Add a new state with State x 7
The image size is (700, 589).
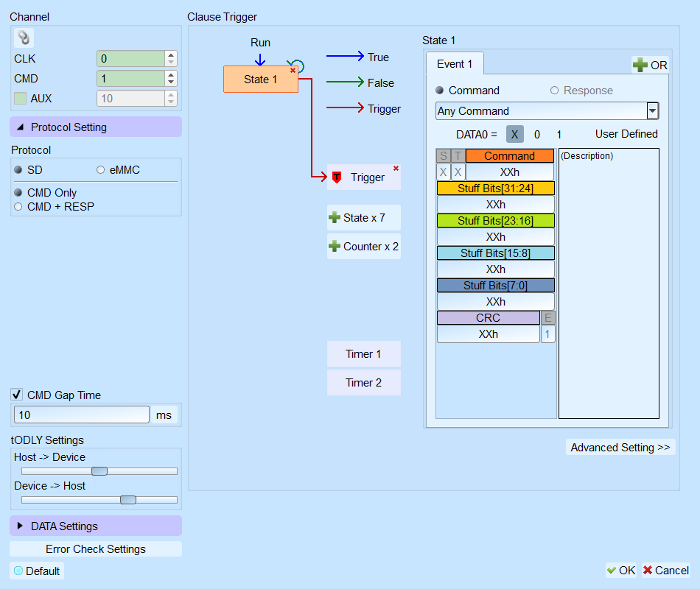coord(364,218)
